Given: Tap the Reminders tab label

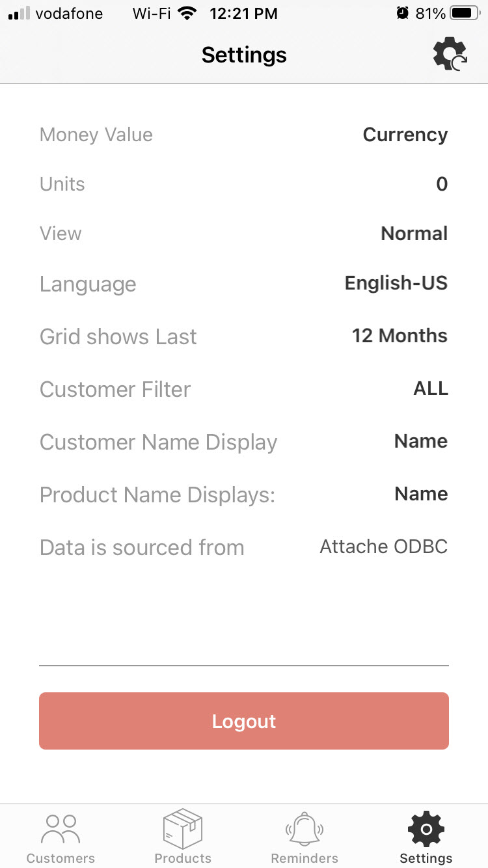Looking at the screenshot, I should point(305,858).
